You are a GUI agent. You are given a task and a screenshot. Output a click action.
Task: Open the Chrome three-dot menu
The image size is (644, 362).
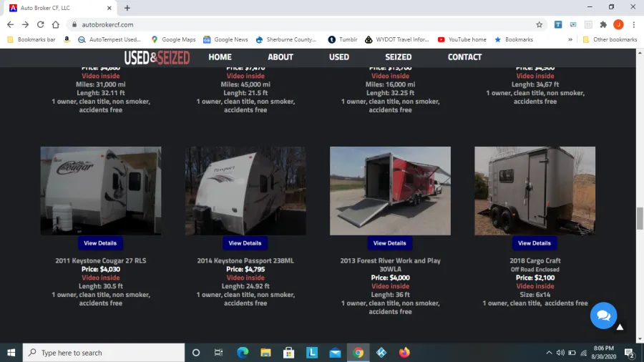click(x=634, y=24)
